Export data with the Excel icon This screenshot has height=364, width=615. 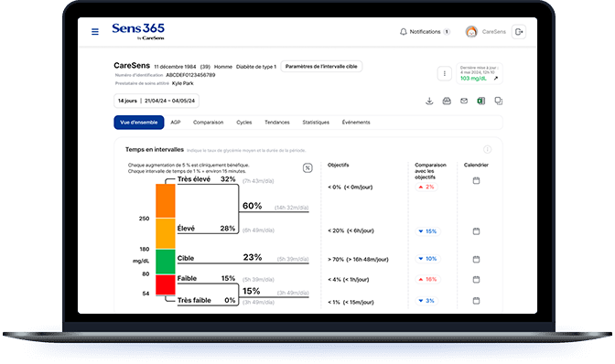click(x=481, y=102)
